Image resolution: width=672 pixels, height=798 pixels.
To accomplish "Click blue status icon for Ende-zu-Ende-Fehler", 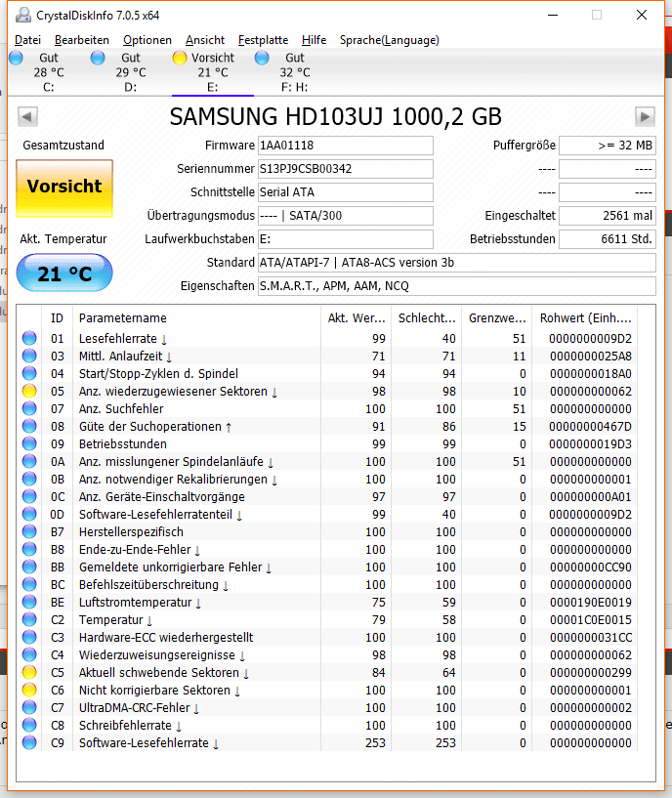I will [29, 549].
